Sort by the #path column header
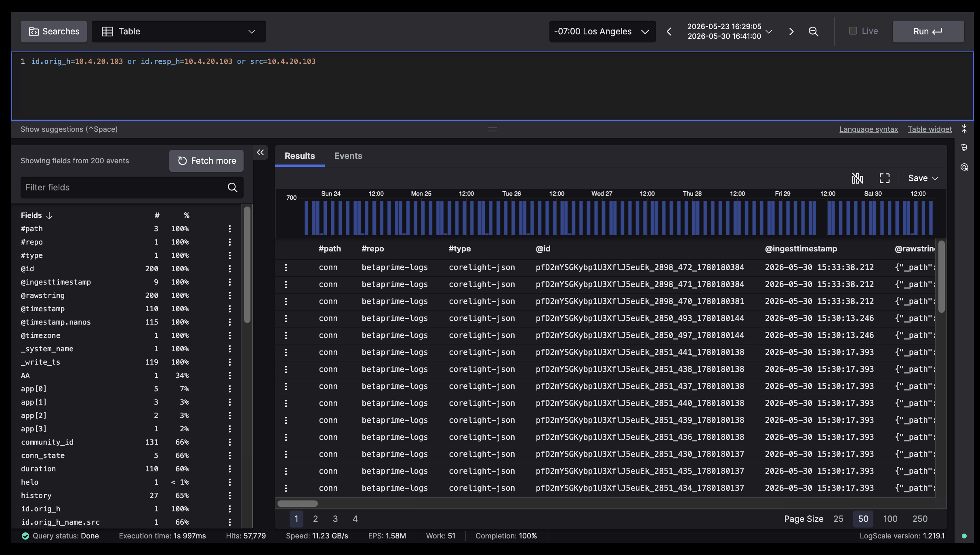This screenshot has width=980, height=555. [x=330, y=249]
